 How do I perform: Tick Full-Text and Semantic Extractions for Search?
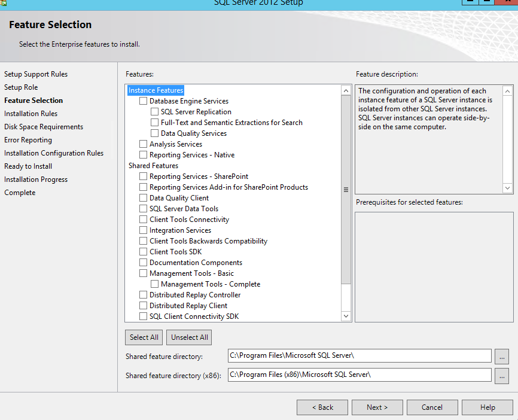[x=154, y=123]
